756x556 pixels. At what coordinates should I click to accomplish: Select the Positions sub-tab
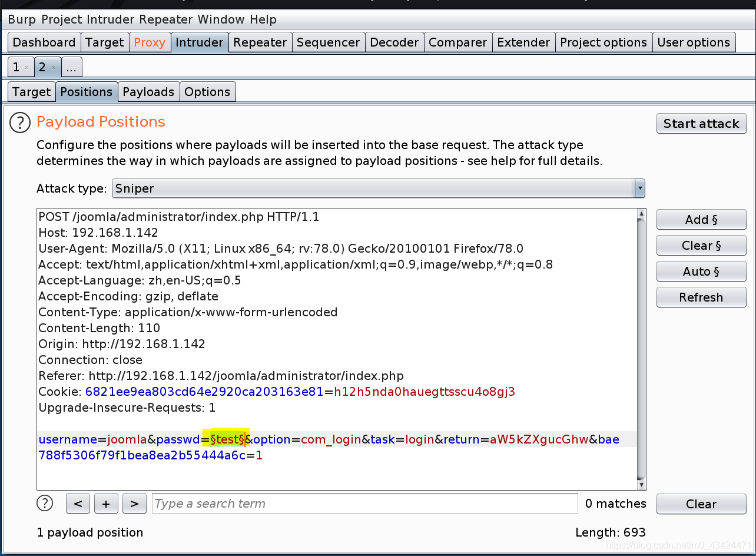[87, 92]
